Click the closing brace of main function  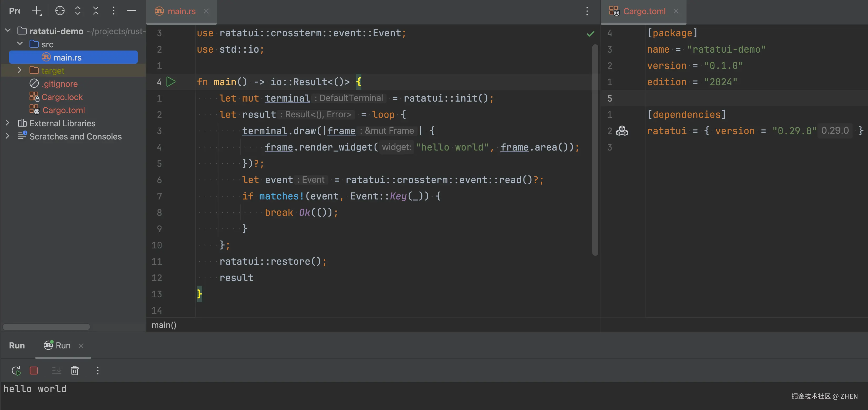click(199, 294)
